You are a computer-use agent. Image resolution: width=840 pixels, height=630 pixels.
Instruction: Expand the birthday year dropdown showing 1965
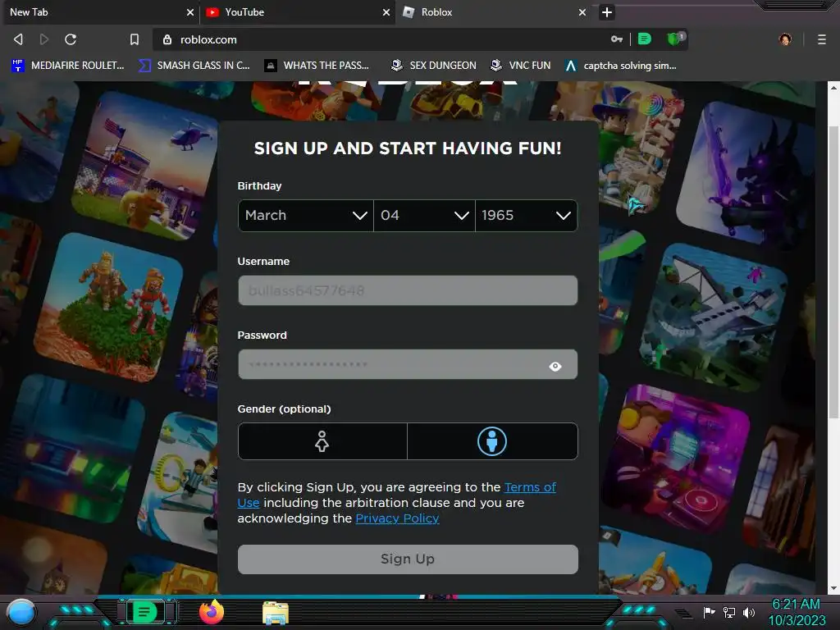coord(526,216)
